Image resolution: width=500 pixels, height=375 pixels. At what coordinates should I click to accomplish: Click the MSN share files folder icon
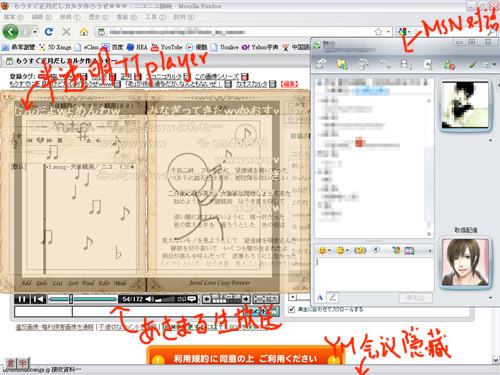[x=342, y=64]
